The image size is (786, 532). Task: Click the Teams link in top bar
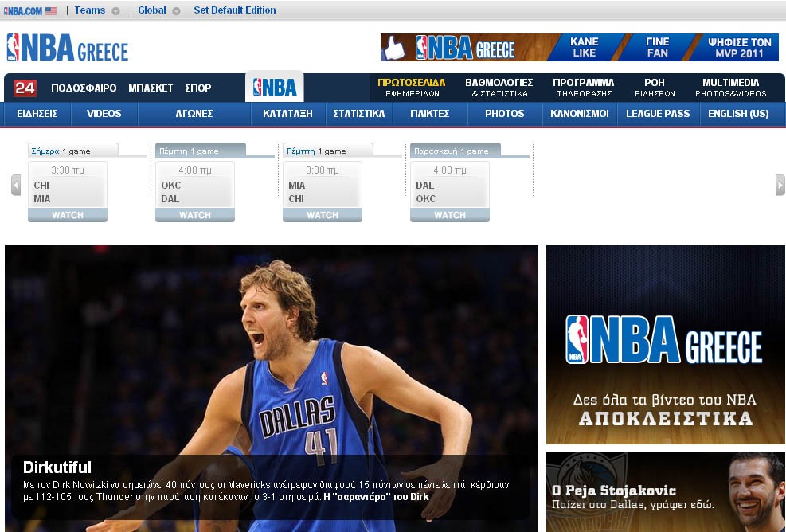click(90, 10)
